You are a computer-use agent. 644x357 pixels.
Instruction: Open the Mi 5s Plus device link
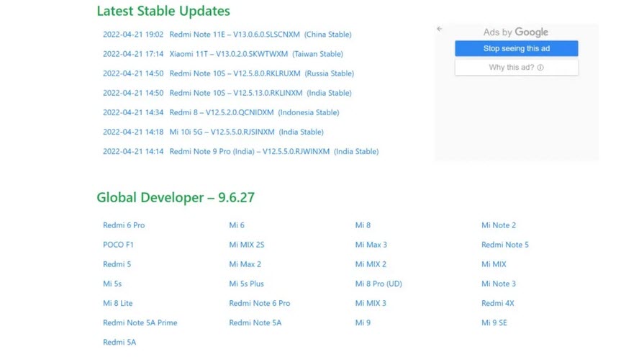point(246,284)
